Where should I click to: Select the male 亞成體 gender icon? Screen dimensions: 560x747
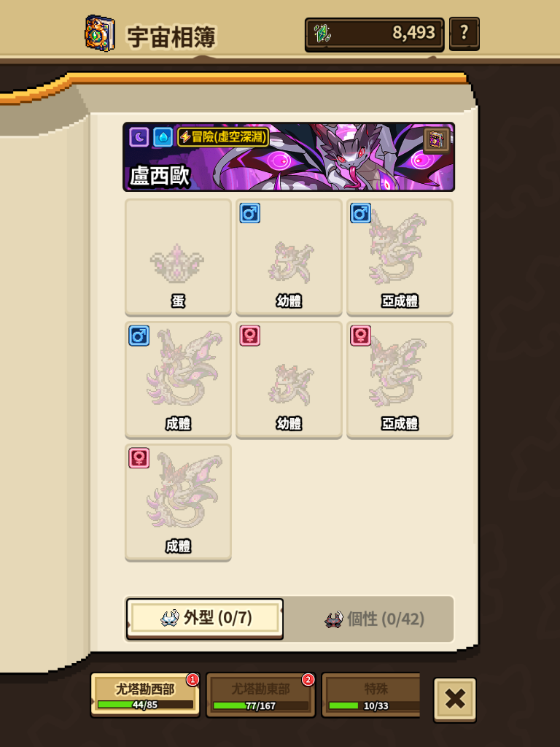pos(360,213)
